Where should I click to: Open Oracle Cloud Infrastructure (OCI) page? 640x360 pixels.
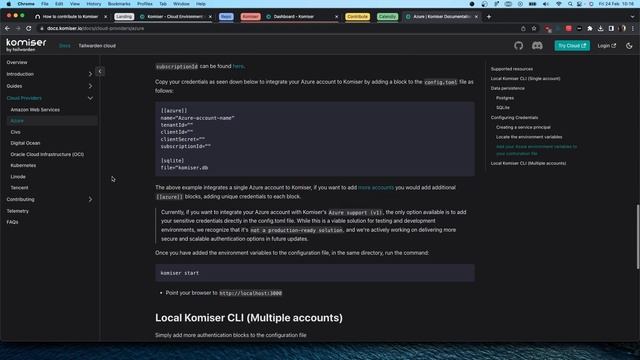click(47, 154)
